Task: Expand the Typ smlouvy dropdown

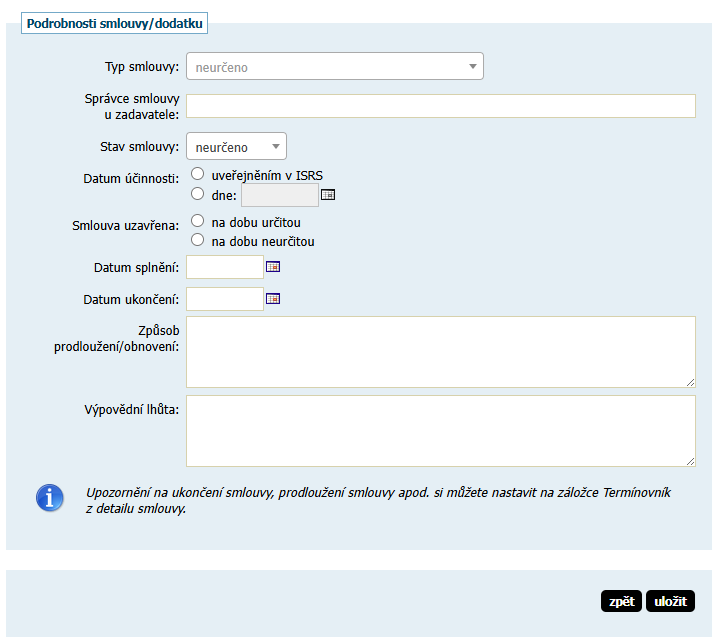Action: click(334, 67)
